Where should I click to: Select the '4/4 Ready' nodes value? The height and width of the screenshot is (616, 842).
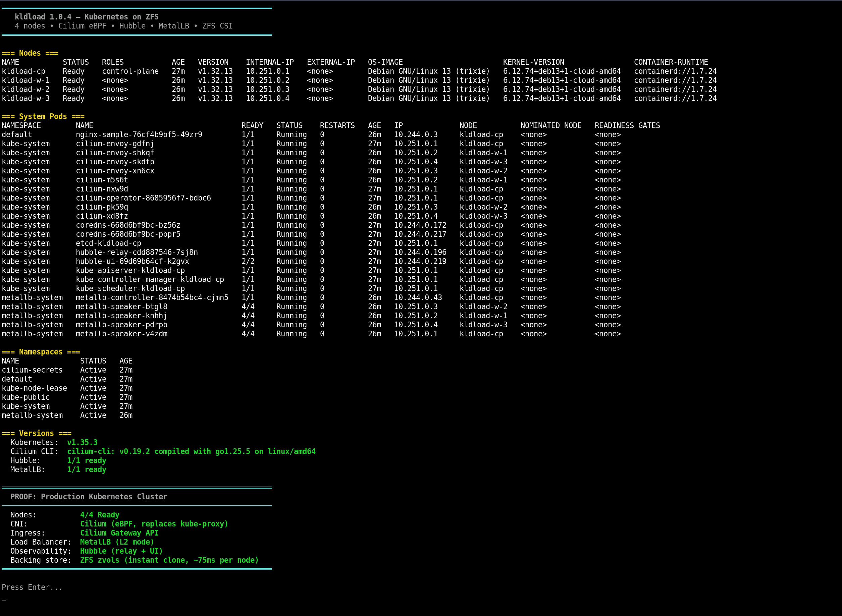pos(100,515)
